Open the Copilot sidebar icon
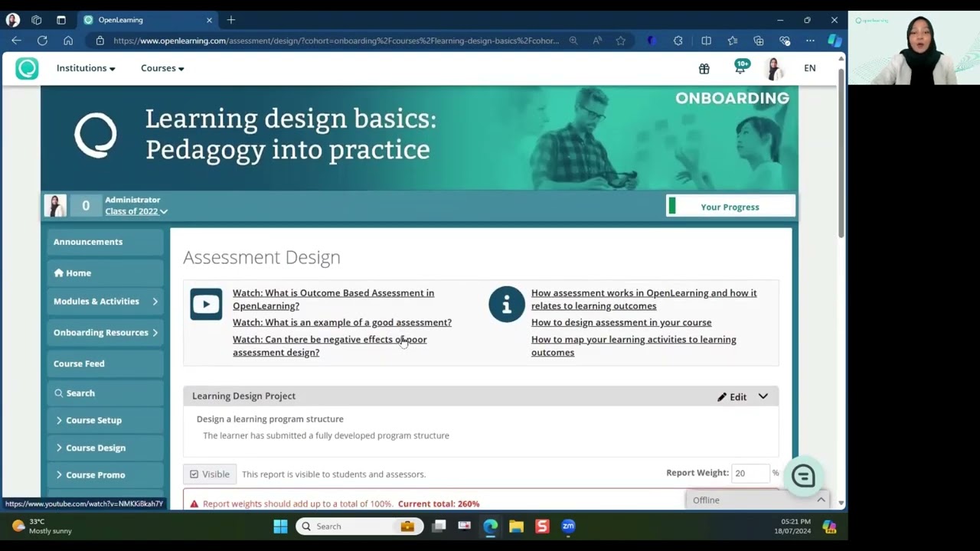The width and height of the screenshot is (980, 551). pos(835,41)
